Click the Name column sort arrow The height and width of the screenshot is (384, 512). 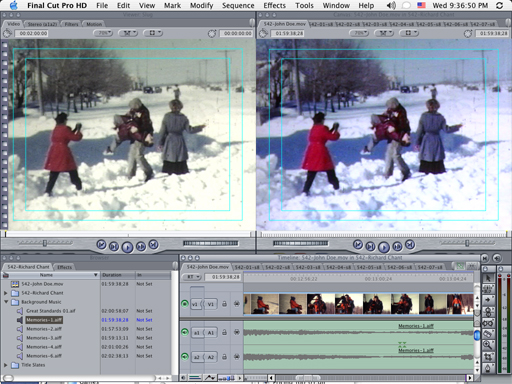95,275
